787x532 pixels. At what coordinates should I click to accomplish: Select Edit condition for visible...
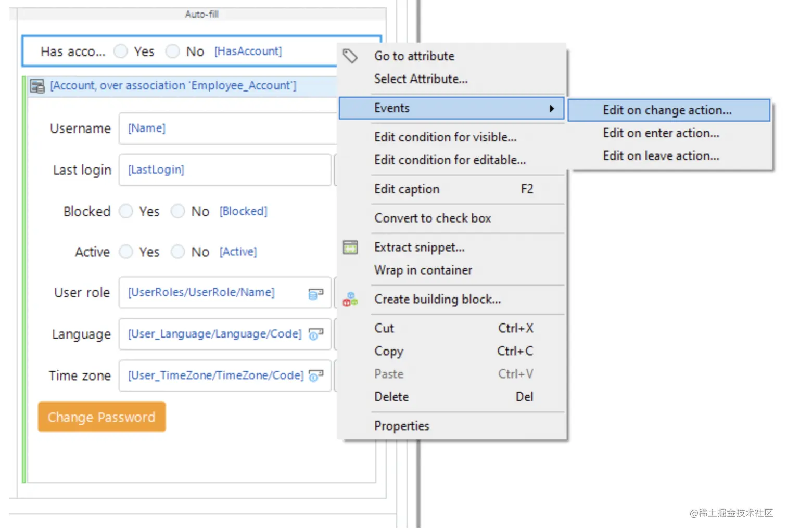point(452,137)
